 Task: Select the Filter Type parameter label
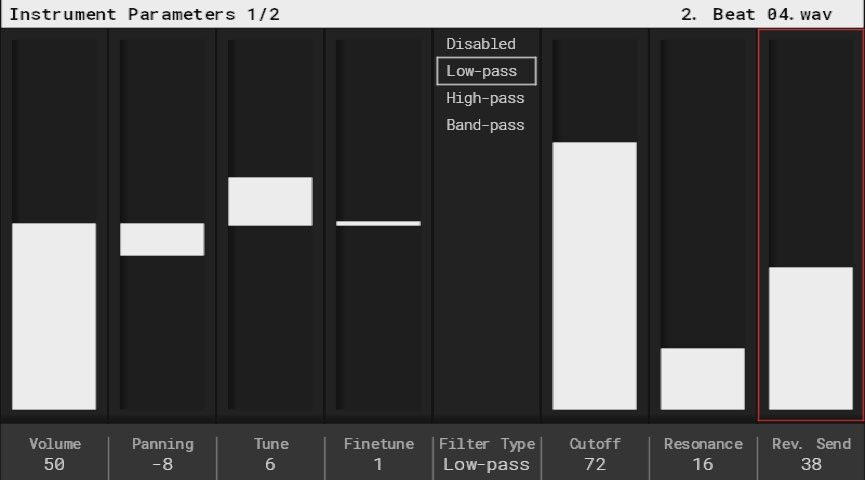point(487,444)
